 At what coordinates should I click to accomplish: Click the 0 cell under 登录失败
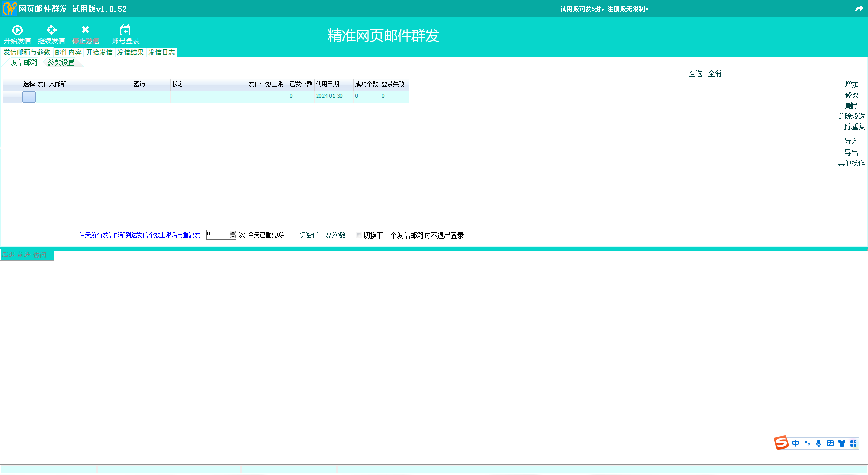point(394,96)
